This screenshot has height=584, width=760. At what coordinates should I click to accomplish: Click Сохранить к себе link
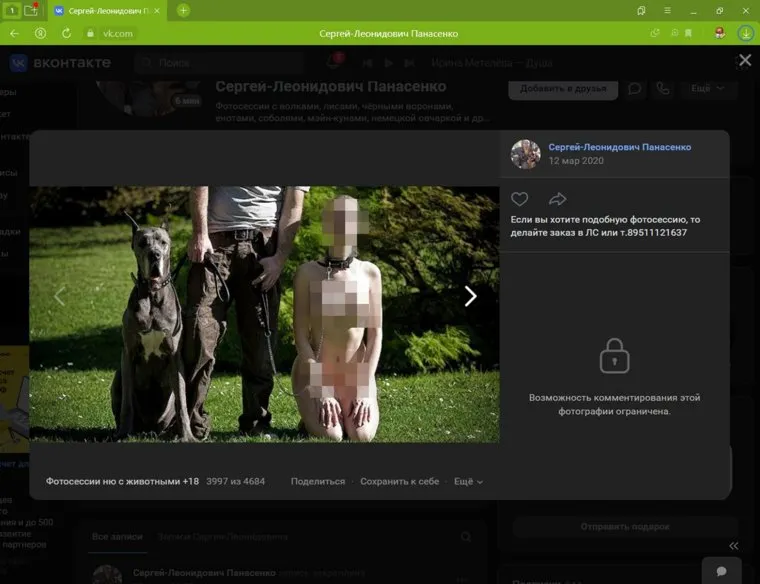click(x=399, y=481)
